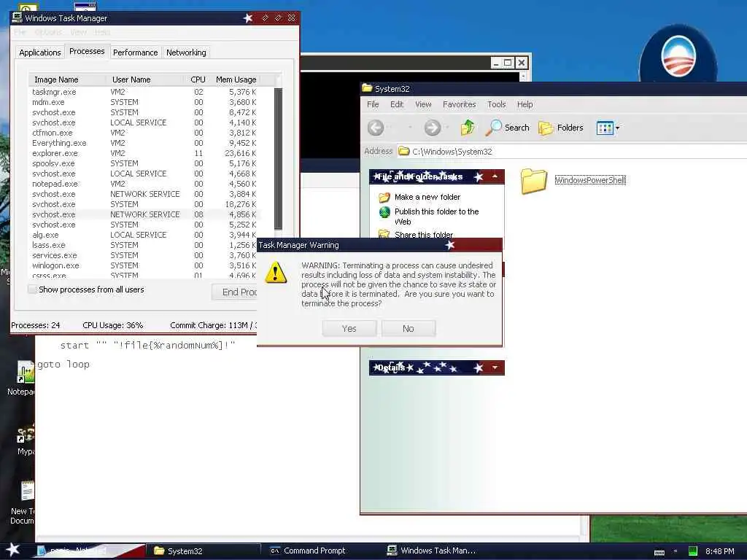Click the Back arrow in System32 window

[x=376, y=128]
